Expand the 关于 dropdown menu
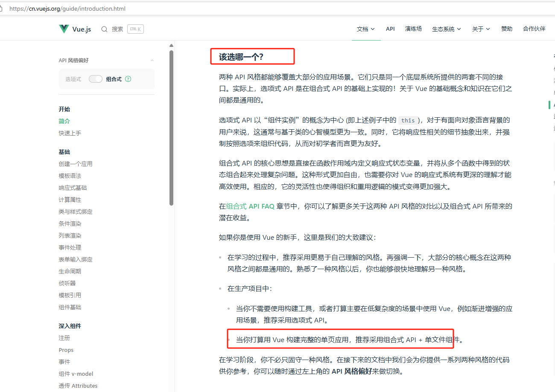Image resolution: width=555 pixels, height=392 pixels. pos(481,29)
